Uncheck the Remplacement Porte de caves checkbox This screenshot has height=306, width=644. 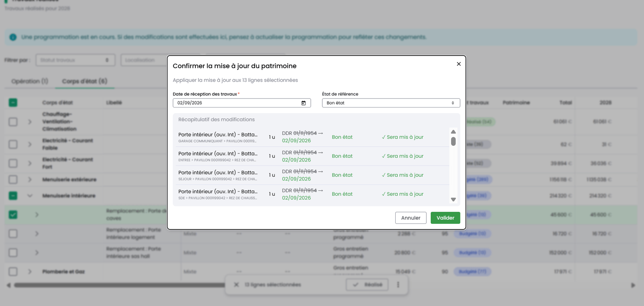13,215
